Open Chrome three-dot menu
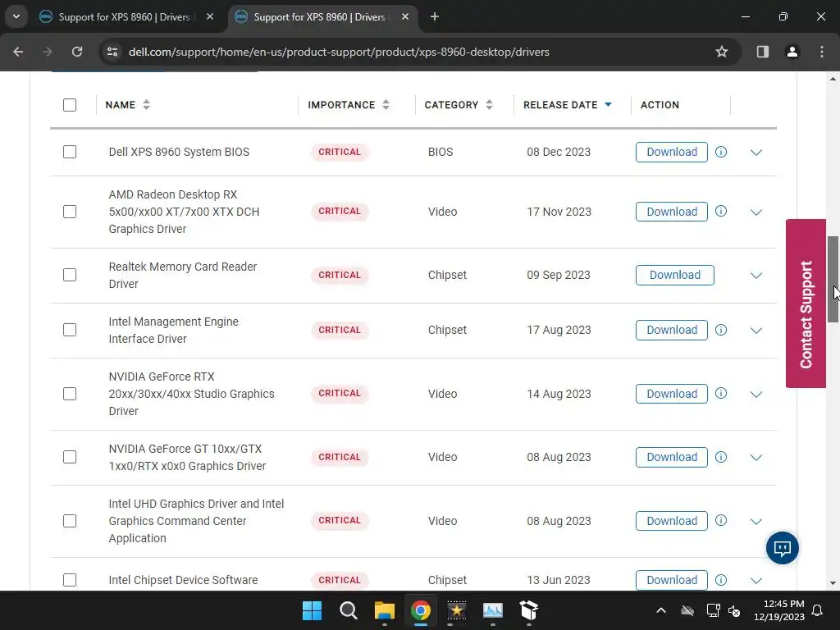The image size is (840, 630). point(822,52)
